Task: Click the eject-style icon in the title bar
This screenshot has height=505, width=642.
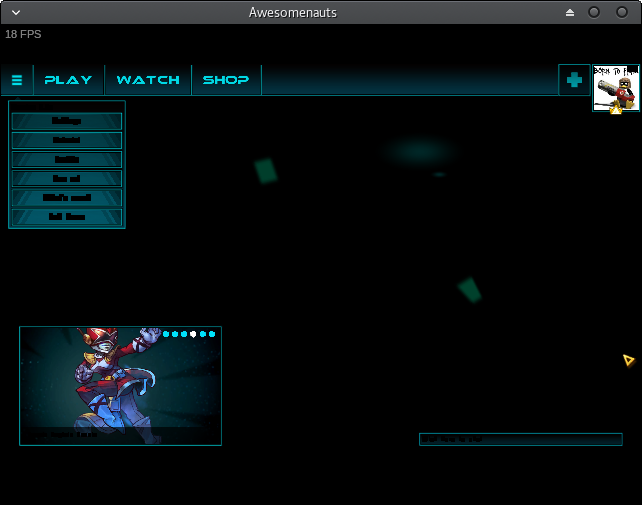Action: click(x=570, y=12)
